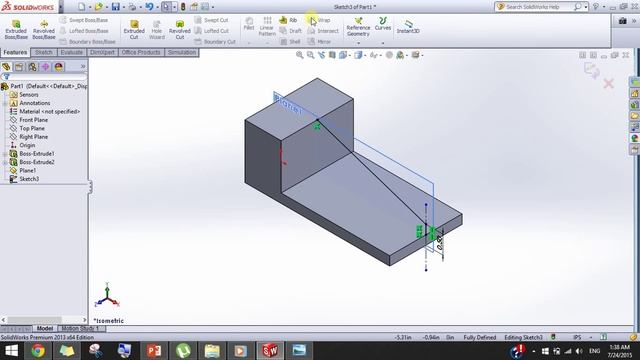
Task: Open the FeatureManager design tree tab
Action: click(6, 67)
